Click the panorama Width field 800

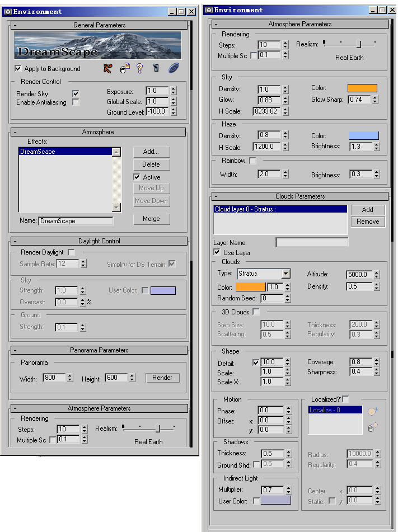54,378
